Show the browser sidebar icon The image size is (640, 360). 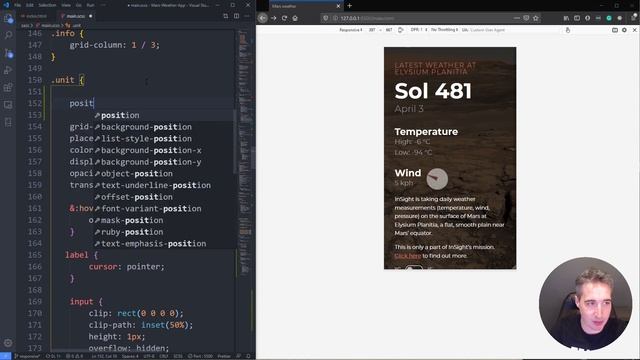pos(577,18)
